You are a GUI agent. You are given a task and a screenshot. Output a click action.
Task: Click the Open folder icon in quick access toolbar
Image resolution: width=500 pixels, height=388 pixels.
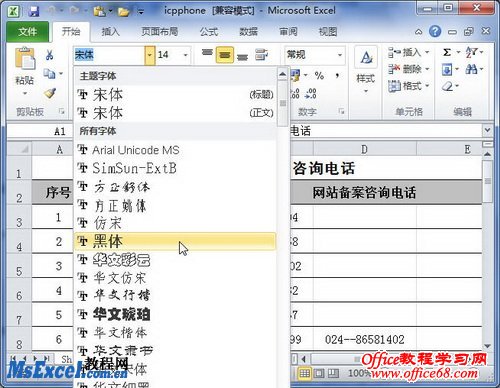click(123, 12)
